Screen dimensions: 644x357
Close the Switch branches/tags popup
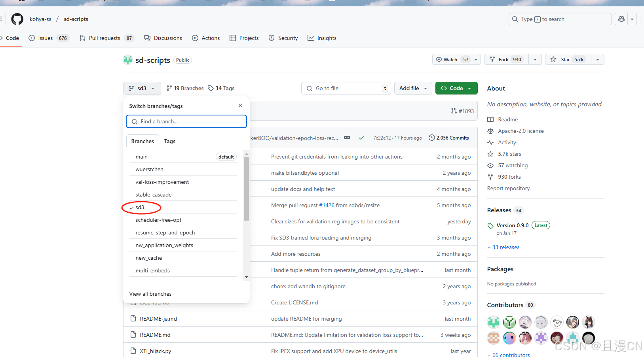click(x=240, y=106)
